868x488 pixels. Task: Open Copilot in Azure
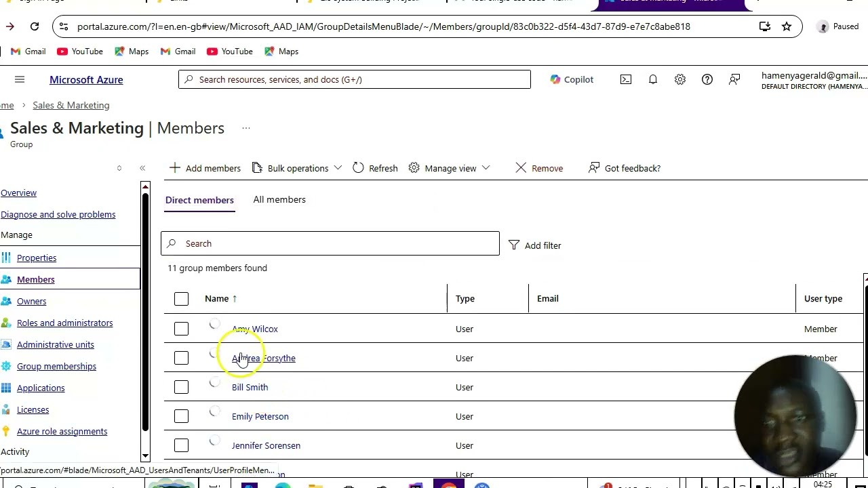pos(572,79)
